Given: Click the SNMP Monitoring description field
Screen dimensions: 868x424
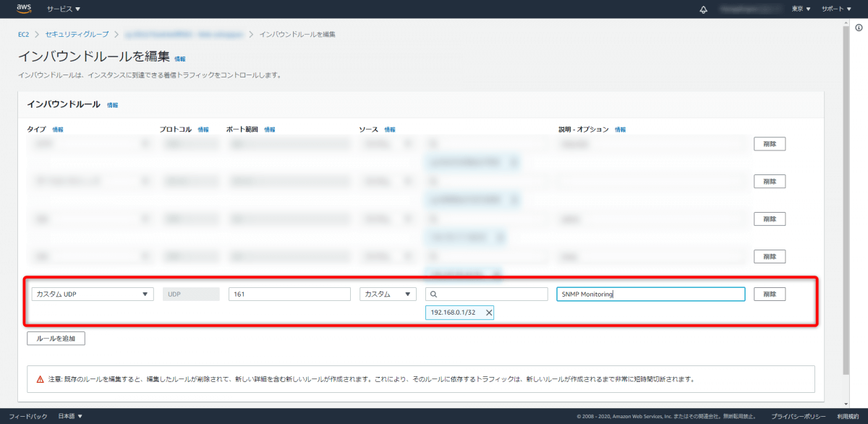Looking at the screenshot, I should [651, 294].
